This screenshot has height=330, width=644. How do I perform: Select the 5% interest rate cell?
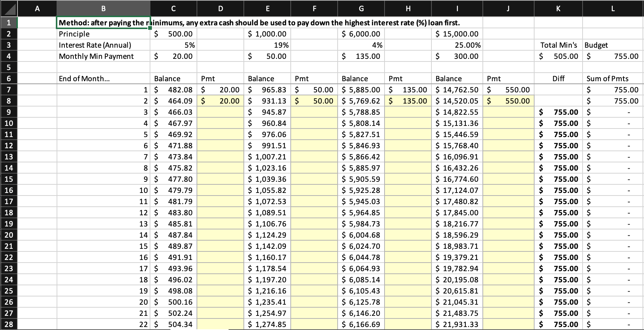(173, 45)
